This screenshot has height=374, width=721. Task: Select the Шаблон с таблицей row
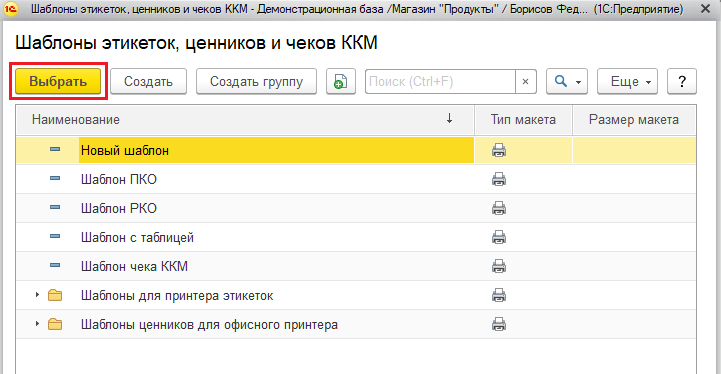(x=356, y=237)
